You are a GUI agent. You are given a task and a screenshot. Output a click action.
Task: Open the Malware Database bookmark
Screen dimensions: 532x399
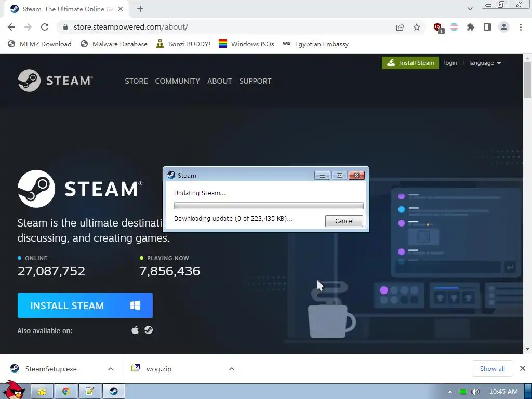pyautogui.click(x=114, y=44)
